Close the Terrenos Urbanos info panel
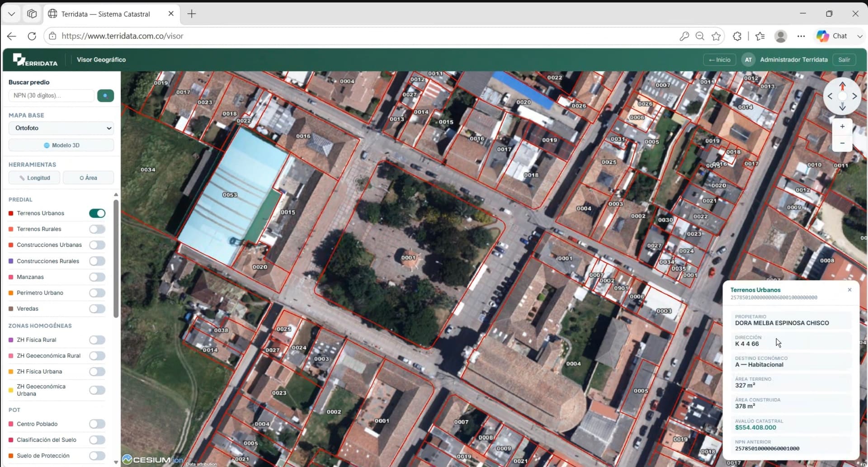Viewport: 868px width, 467px height. tap(849, 290)
